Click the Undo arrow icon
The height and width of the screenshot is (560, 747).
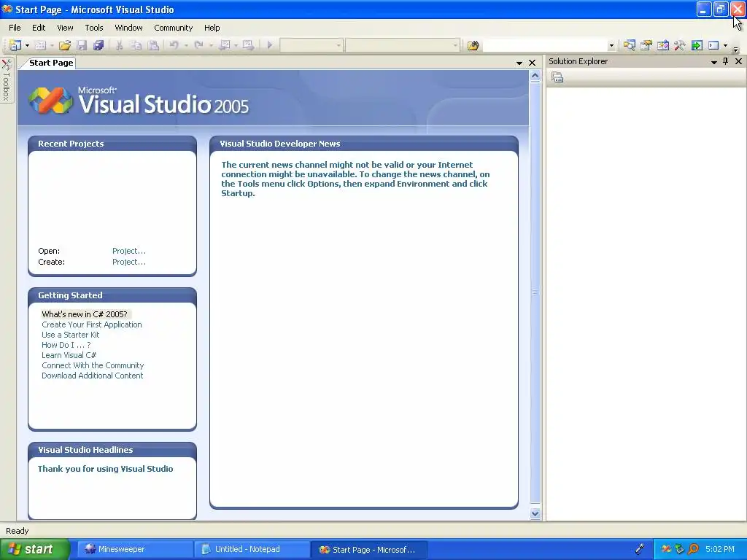pos(174,45)
